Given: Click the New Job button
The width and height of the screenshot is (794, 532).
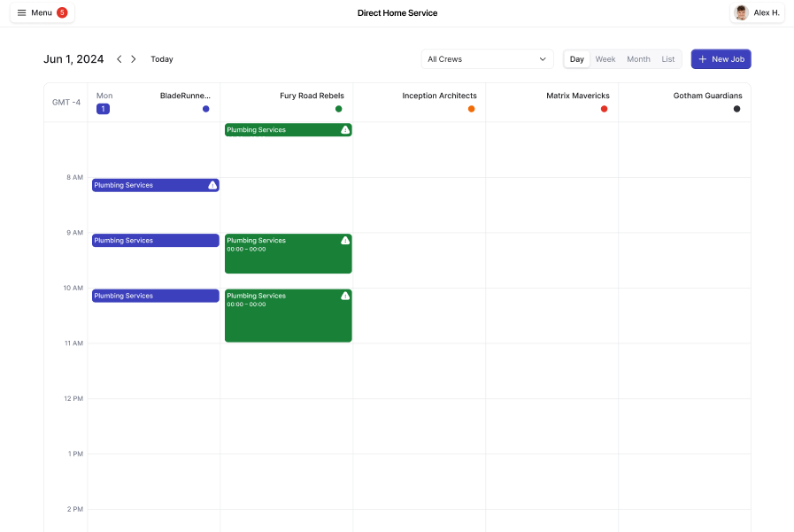Looking at the screenshot, I should [721, 59].
